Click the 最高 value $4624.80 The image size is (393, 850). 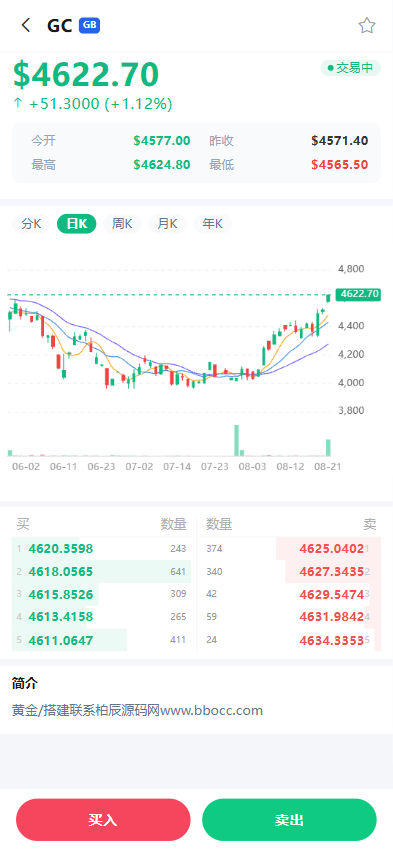[162, 165]
